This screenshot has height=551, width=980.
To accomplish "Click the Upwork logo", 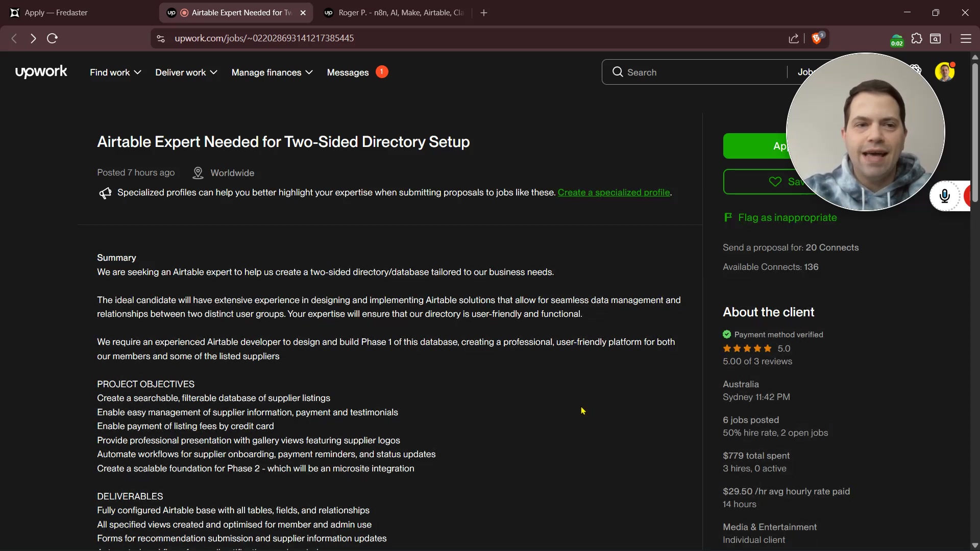I will [x=41, y=72].
